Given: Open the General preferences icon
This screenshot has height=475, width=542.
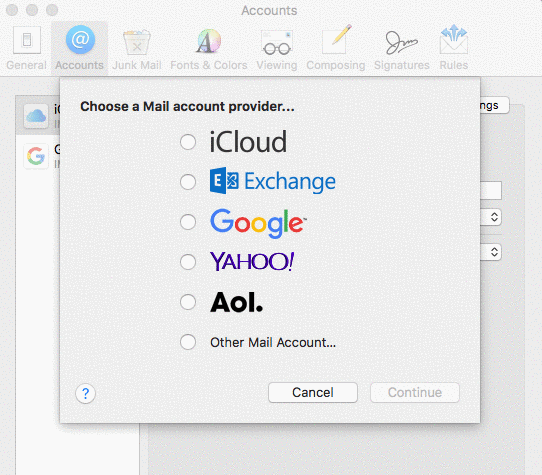Looking at the screenshot, I should (x=27, y=40).
